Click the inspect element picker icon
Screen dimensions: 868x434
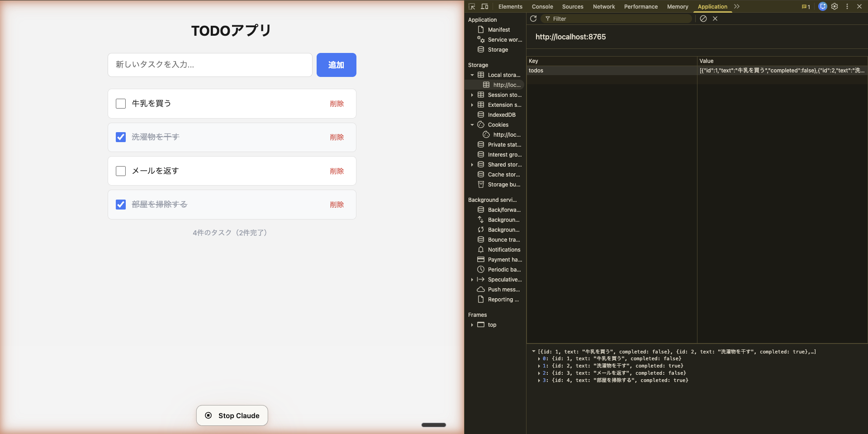tap(472, 6)
